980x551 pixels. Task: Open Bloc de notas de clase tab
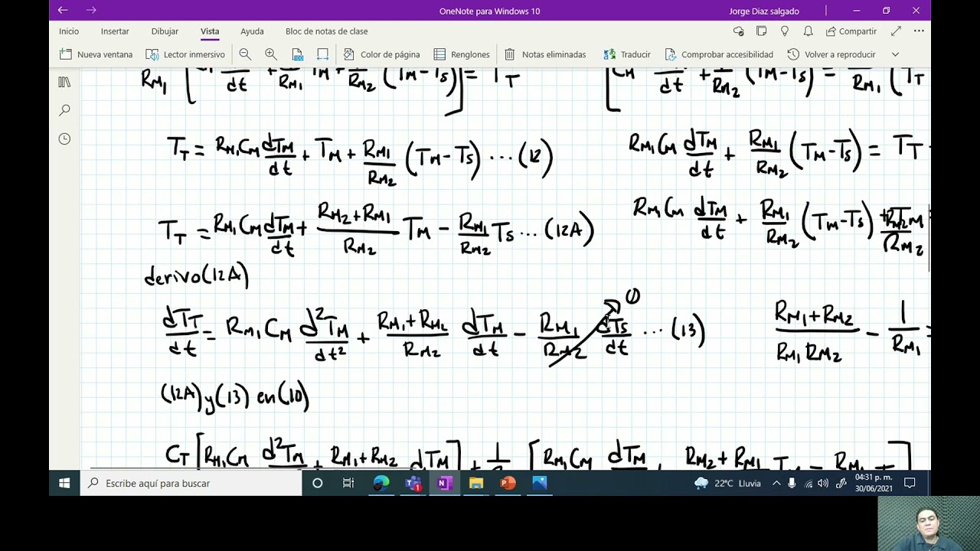click(x=327, y=31)
